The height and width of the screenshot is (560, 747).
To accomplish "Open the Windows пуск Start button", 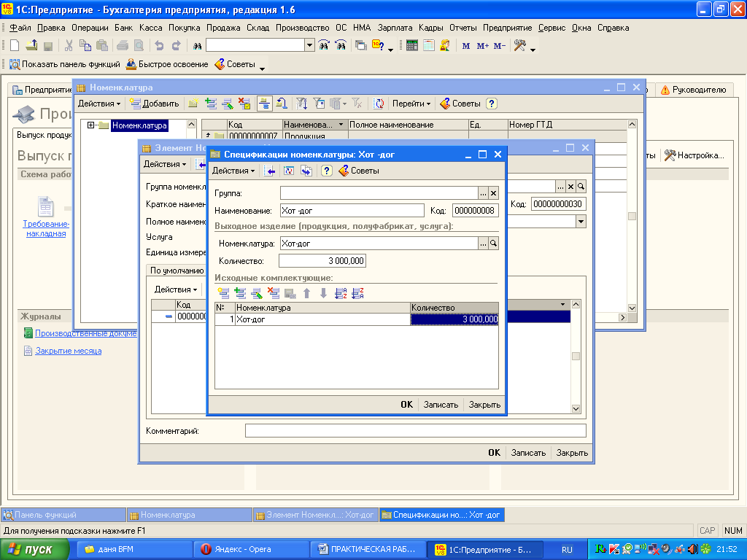I will (34, 550).
